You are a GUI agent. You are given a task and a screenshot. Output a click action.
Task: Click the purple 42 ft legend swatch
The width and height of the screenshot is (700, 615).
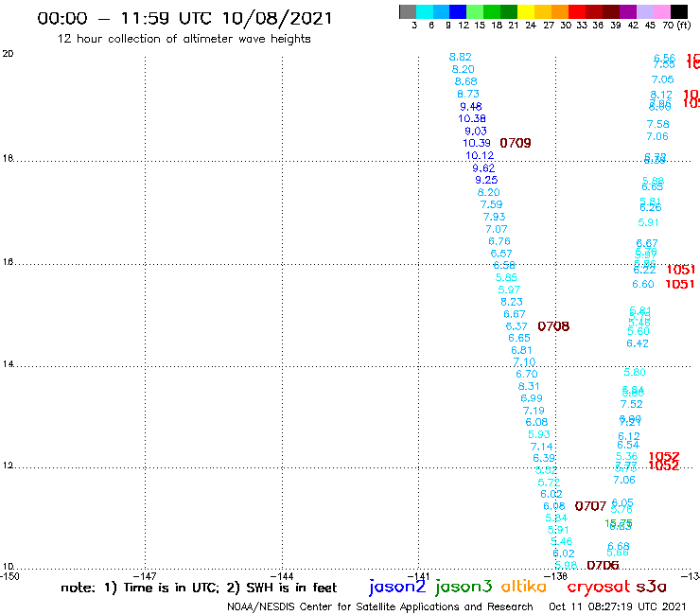[628, 11]
